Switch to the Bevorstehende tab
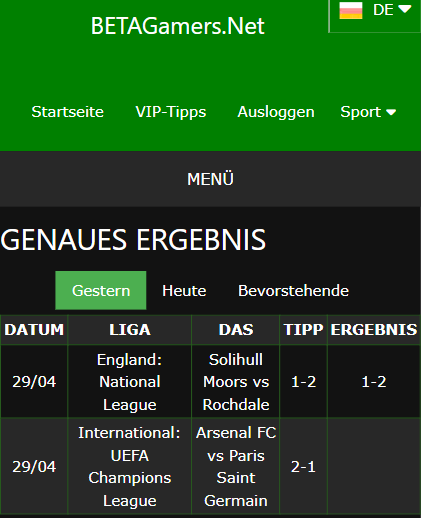The height and width of the screenshot is (518, 421). tap(293, 290)
